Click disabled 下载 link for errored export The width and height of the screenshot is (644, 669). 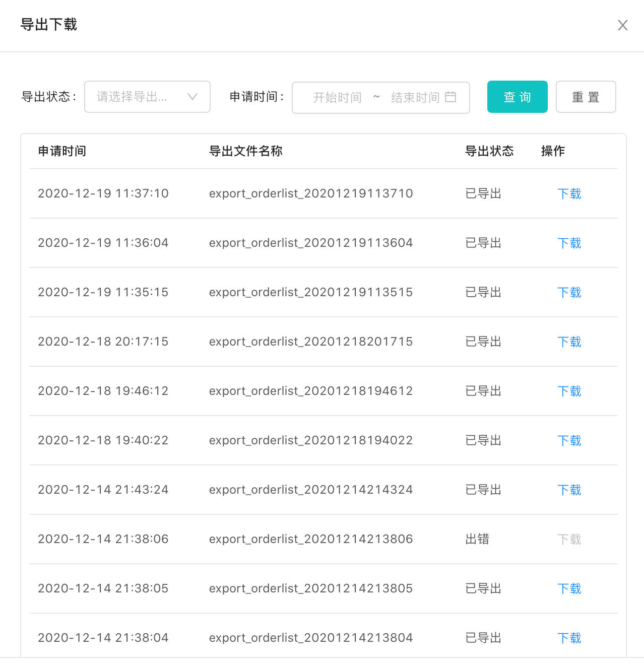tap(569, 540)
